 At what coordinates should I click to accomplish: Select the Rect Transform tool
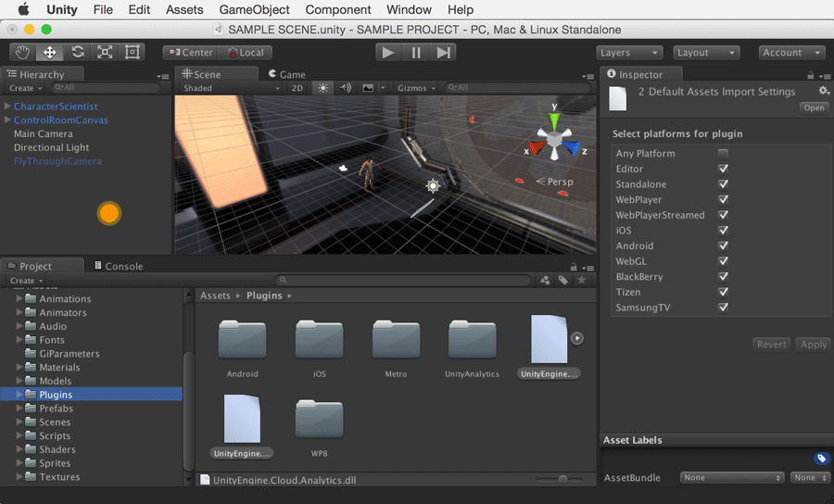coord(133,53)
